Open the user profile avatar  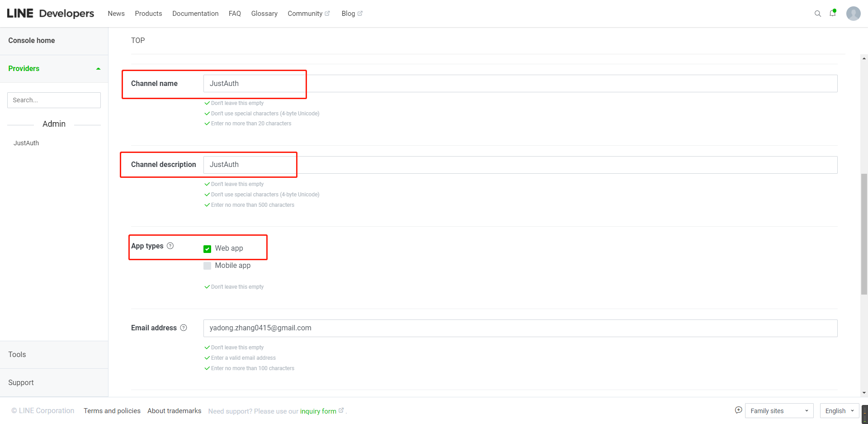[x=853, y=14]
